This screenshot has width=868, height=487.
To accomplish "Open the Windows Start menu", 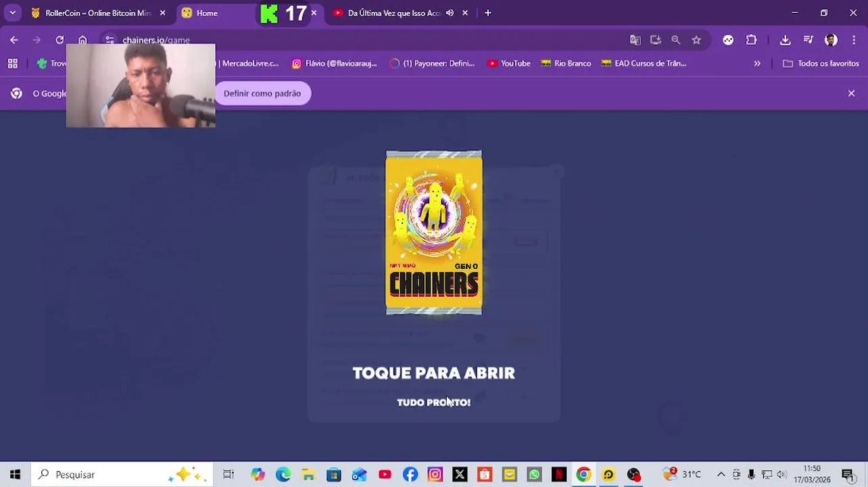I will tap(15, 474).
